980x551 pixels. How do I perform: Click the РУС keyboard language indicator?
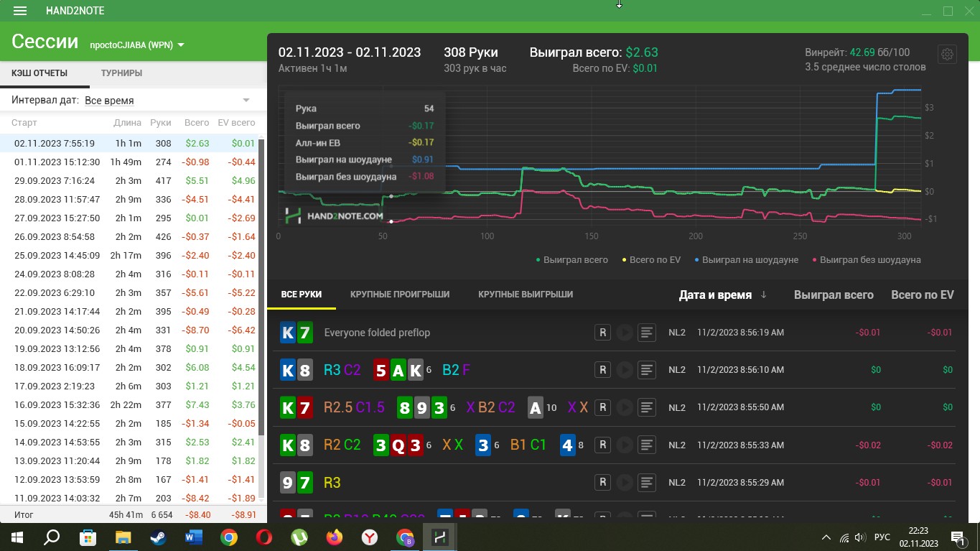(882, 537)
